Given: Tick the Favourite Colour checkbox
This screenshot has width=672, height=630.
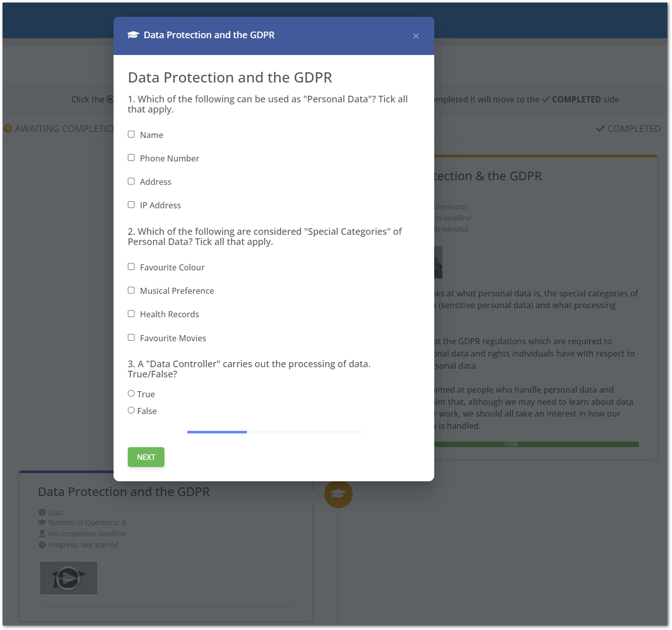Looking at the screenshot, I should 131,267.
